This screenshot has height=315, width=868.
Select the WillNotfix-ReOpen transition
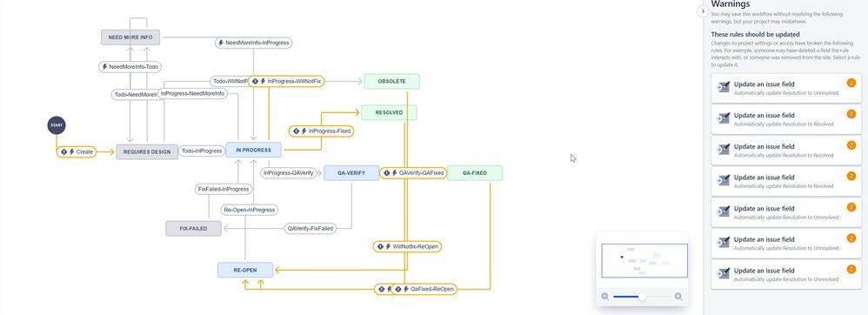(407, 246)
